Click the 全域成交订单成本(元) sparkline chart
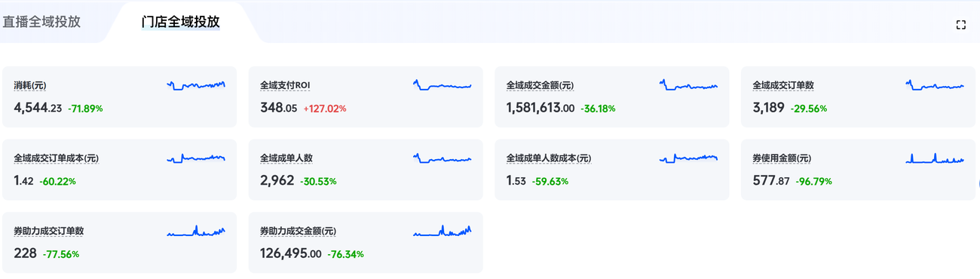This screenshot has height=279, width=980. tap(196, 158)
